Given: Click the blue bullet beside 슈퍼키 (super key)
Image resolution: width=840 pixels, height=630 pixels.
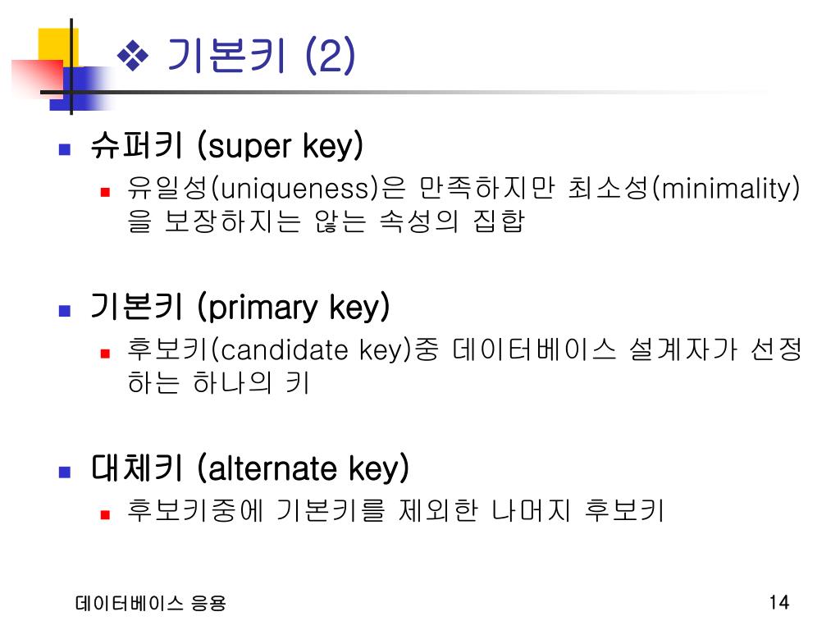Looking at the screenshot, I should point(65,149).
